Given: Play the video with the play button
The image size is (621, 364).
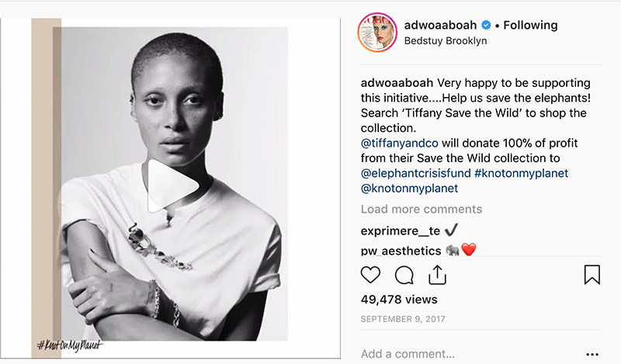Looking at the screenshot, I should tap(173, 185).
